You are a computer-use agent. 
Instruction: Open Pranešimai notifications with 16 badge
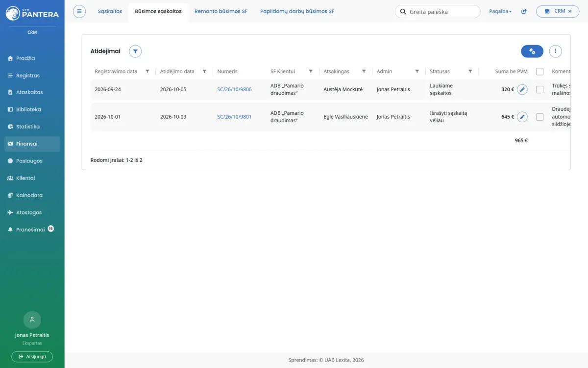click(32, 229)
